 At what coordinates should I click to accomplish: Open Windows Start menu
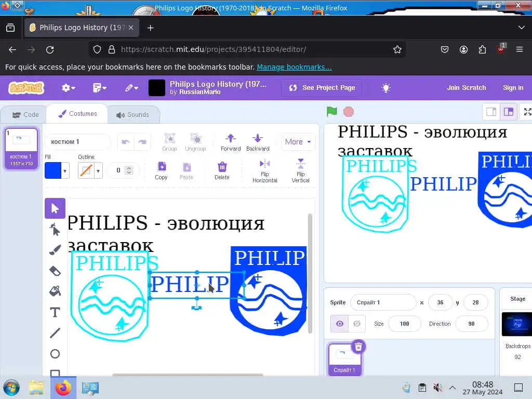11,388
